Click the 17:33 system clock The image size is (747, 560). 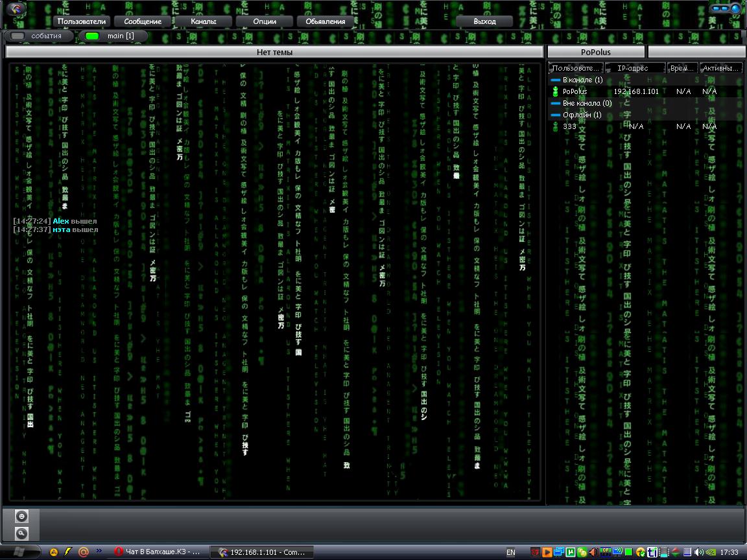coord(729,552)
